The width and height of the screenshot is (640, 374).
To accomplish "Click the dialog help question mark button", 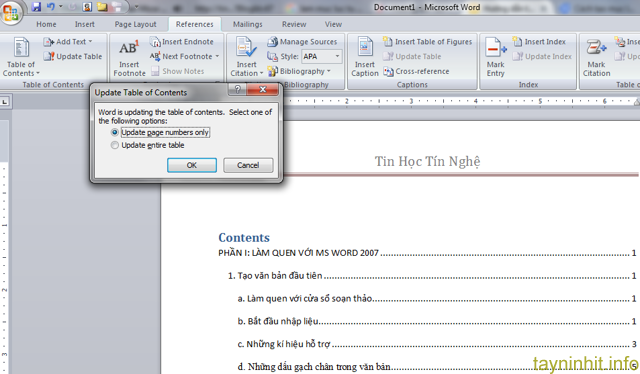I will tap(238, 89).
